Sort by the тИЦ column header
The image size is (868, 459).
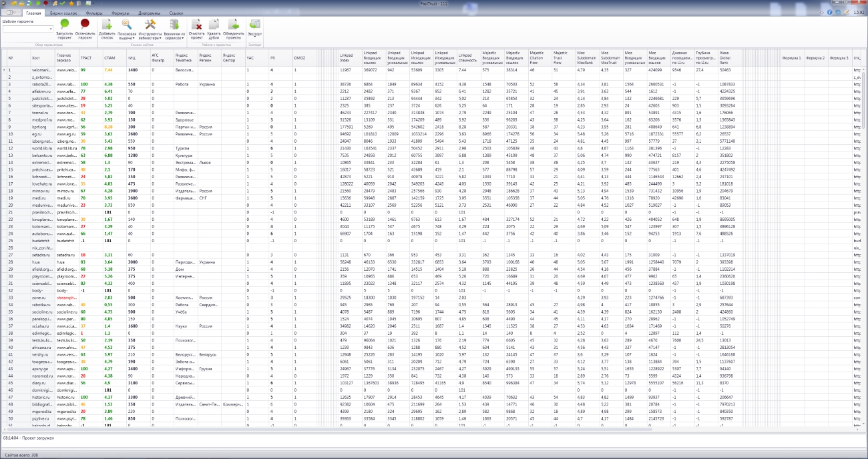[139, 58]
